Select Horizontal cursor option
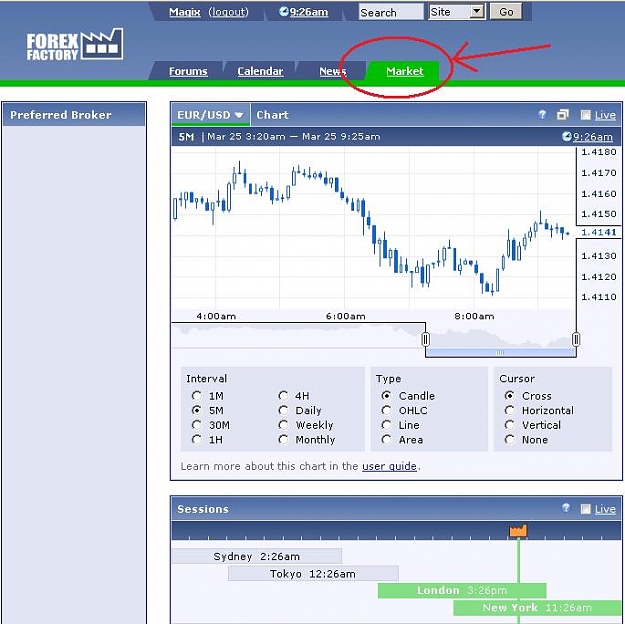The image size is (625, 624). [509, 410]
